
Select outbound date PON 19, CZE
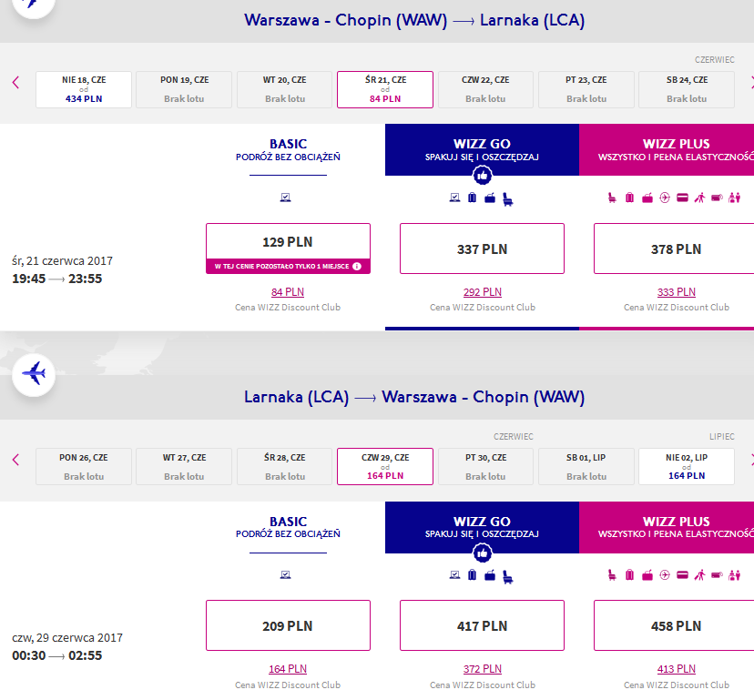click(x=184, y=89)
